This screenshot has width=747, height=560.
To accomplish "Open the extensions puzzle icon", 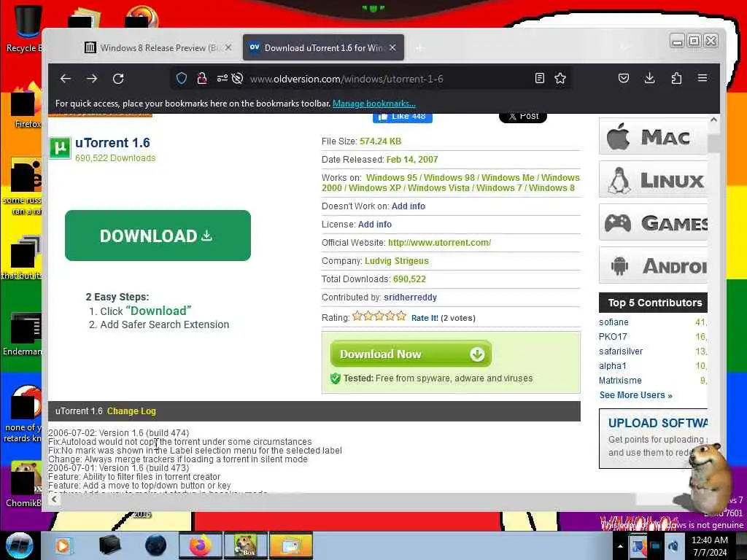I will coord(676,78).
